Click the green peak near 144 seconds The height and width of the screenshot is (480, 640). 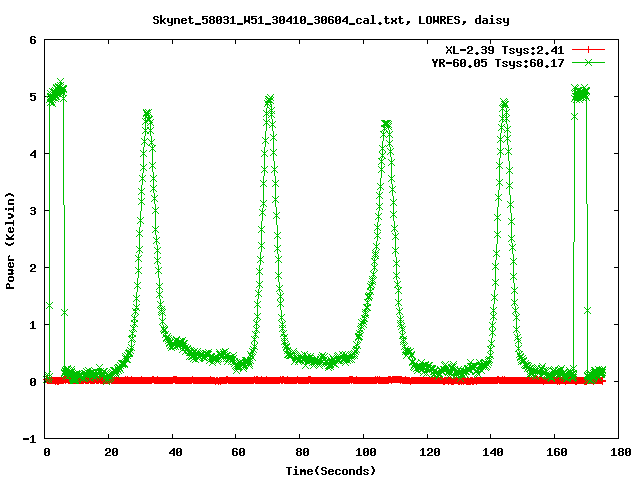pos(504,104)
